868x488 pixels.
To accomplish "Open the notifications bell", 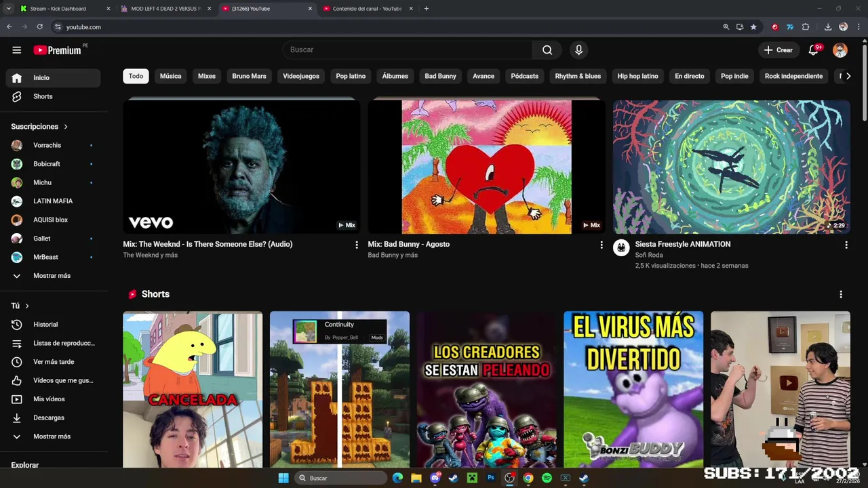I will point(814,50).
